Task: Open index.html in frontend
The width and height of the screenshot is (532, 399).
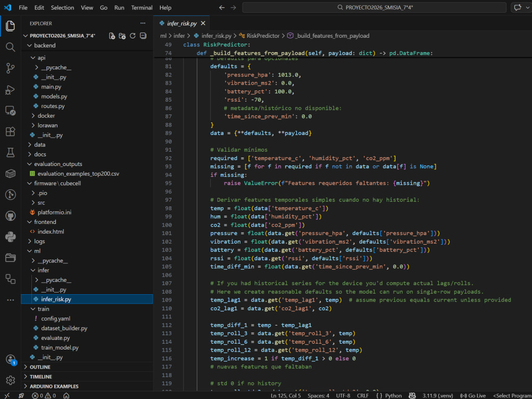Action: [x=51, y=232]
